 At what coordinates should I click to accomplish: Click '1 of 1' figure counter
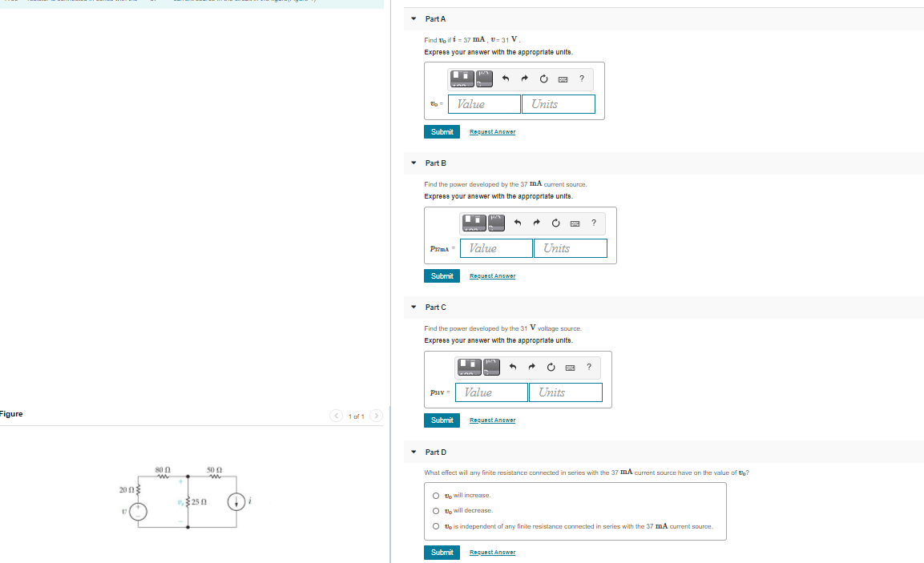(x=356, y=416)
